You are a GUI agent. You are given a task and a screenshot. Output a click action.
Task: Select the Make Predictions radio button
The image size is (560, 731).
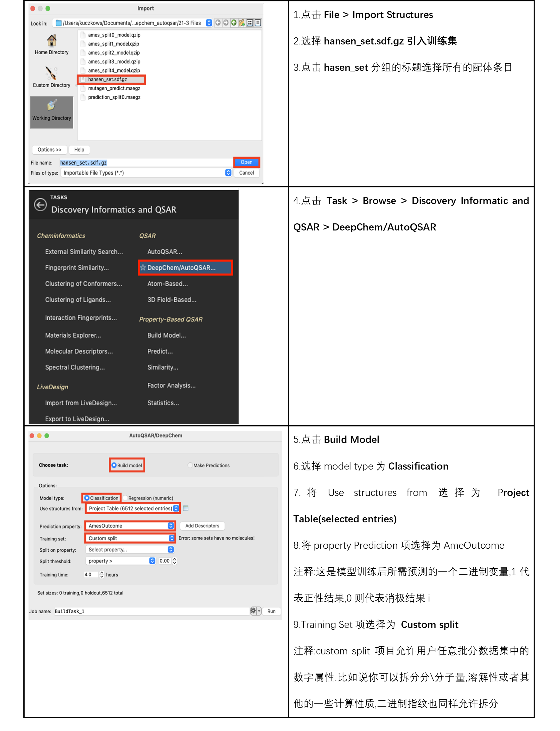(190, 465)
